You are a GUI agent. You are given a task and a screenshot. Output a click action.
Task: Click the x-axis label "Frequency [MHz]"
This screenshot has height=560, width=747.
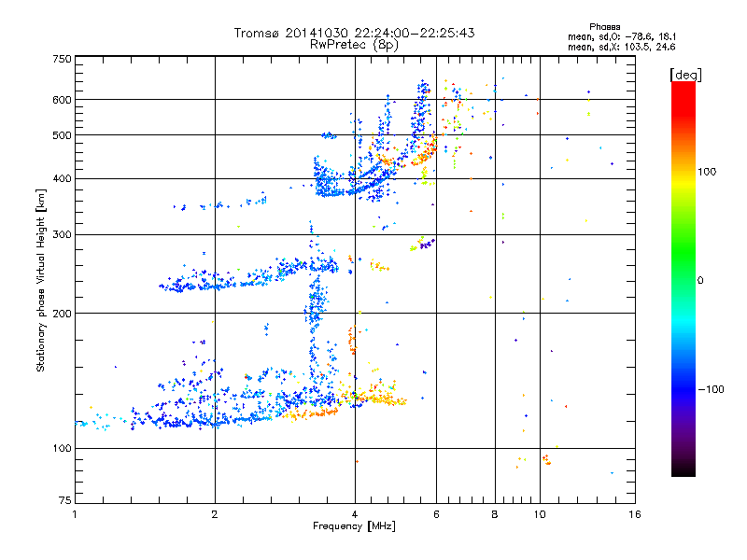[x=354, y=526]
